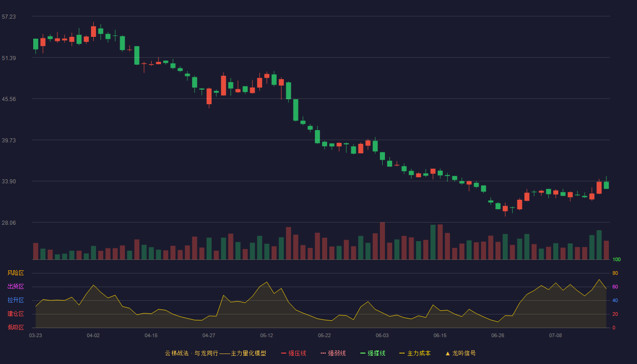Screen dimensions: 637x364
Task: Select the 风险区 zone label
Action: pyautogui.click(x=15, y=273)
